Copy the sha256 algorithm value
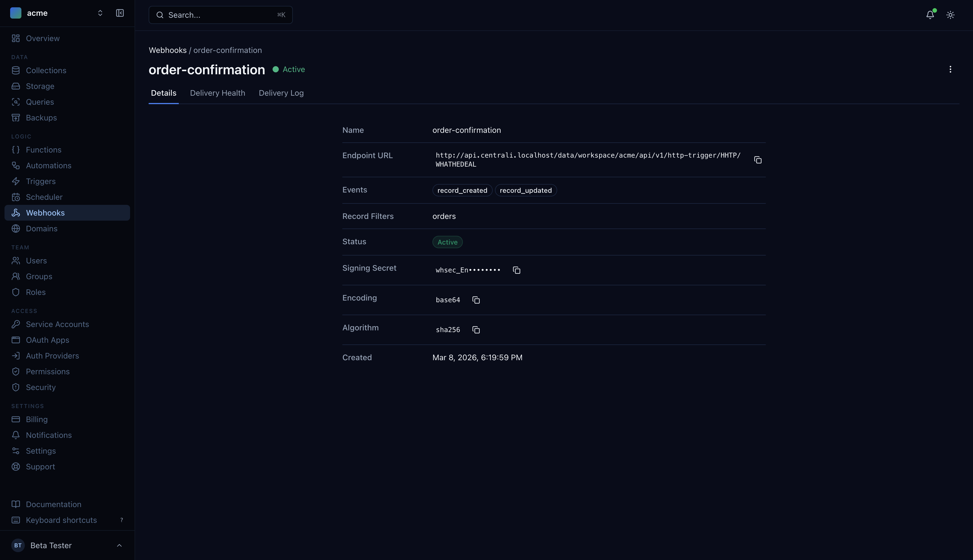 coord(476,330)
